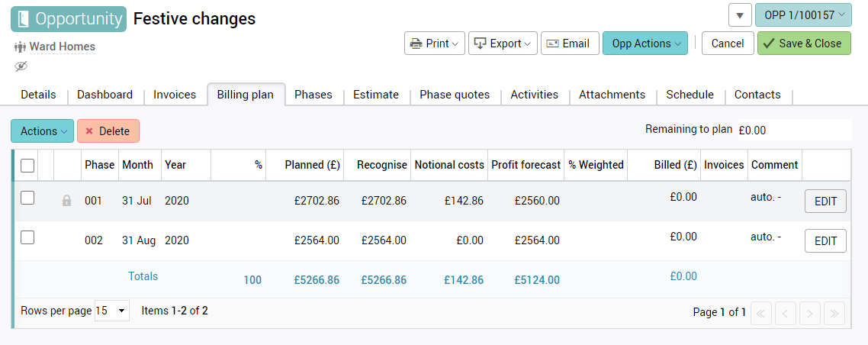Click the lock icon on phase 001
The width and height of the screenshot is (868, 345).
[x=66, y=201]
